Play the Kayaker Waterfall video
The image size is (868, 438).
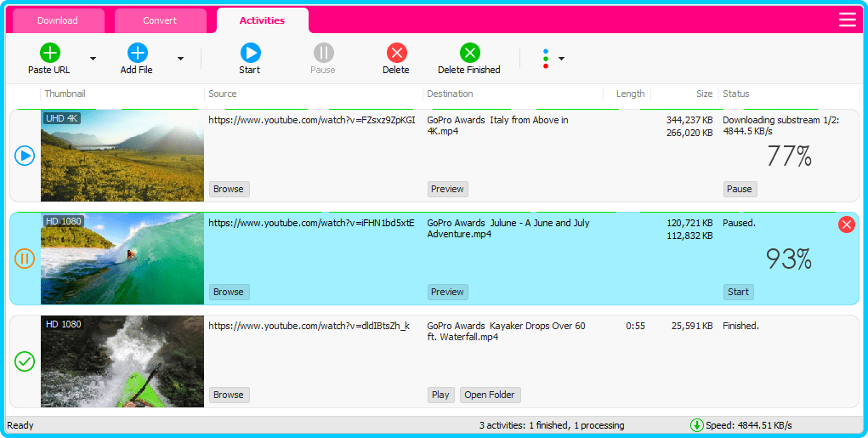[440, 395]
